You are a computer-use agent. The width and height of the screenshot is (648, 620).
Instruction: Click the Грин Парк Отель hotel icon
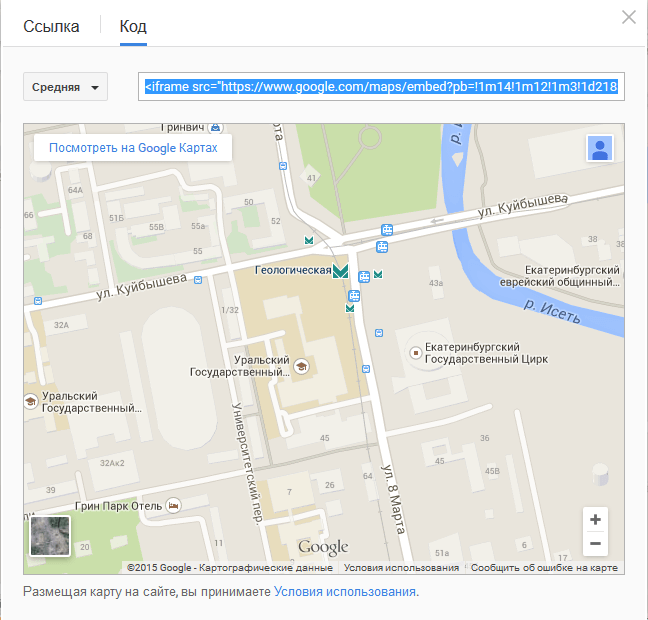[173, 506]
